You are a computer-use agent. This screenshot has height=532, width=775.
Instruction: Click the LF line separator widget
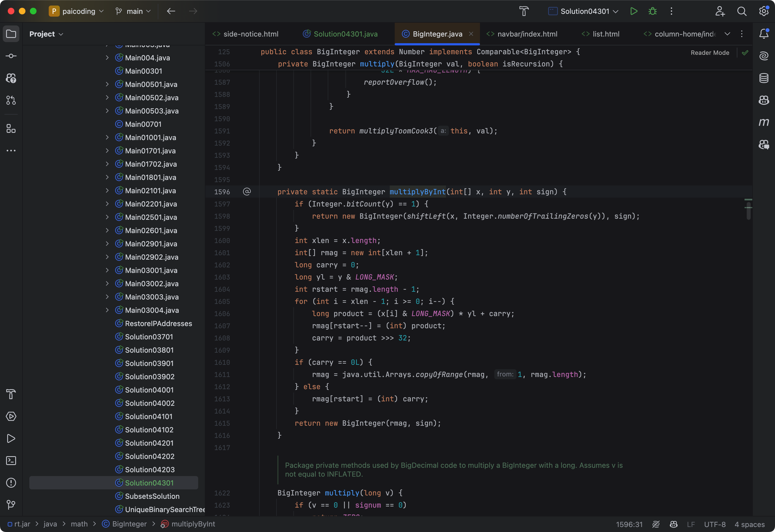[x=691, y=524]
